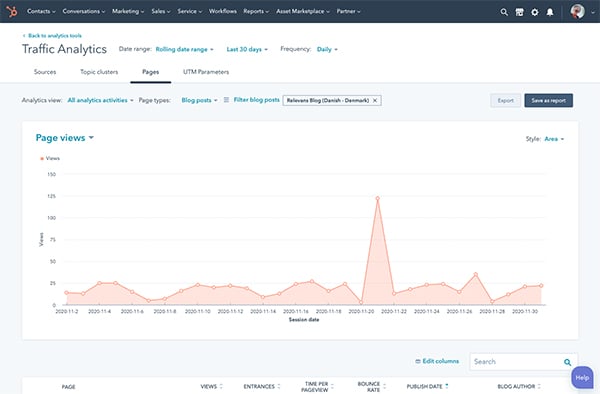Click the Edit columns icon link
This screenshot has height=394, width=600.
437,361
